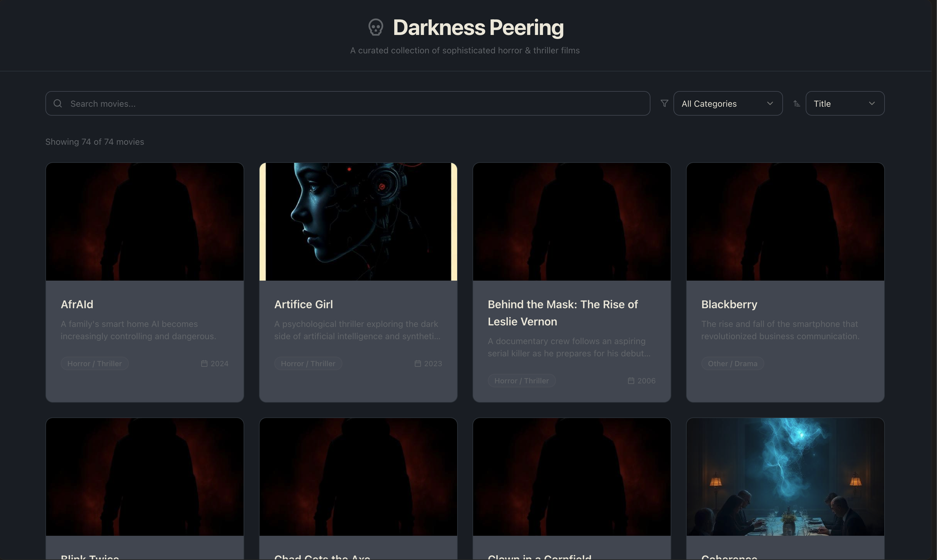
Task: Open the AfrAId movie title
Action: pos(77,304)
